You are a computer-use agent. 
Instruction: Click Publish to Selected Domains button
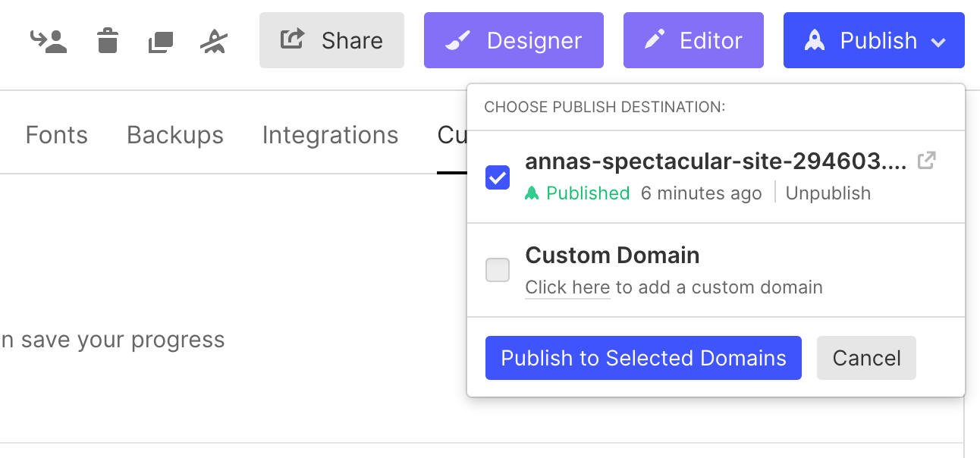click(x=643, y=358)
